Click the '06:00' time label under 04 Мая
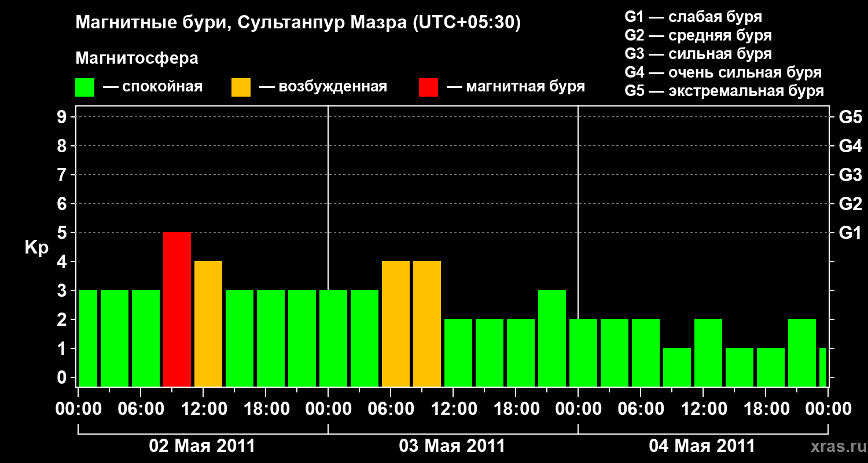868x463 pixels. 641,409
